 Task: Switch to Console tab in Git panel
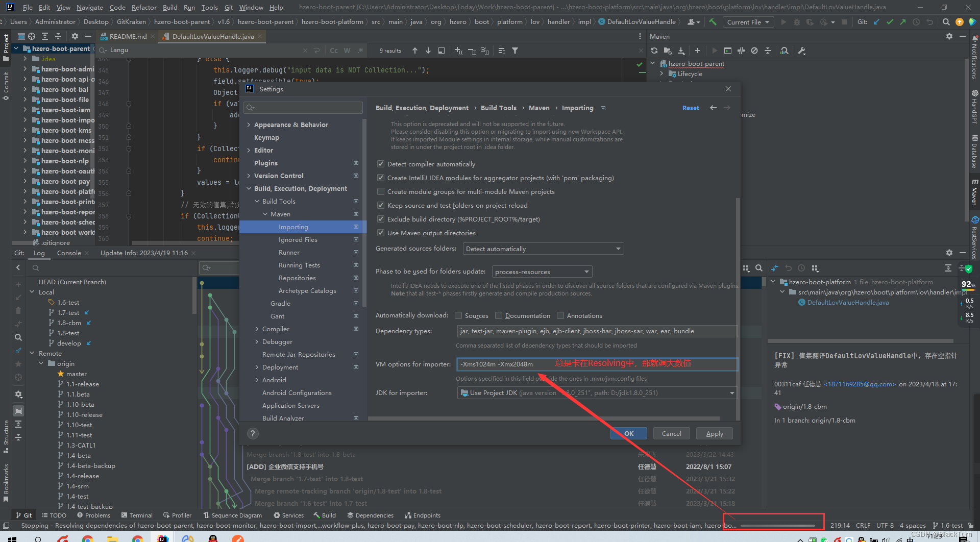[69, 253]
